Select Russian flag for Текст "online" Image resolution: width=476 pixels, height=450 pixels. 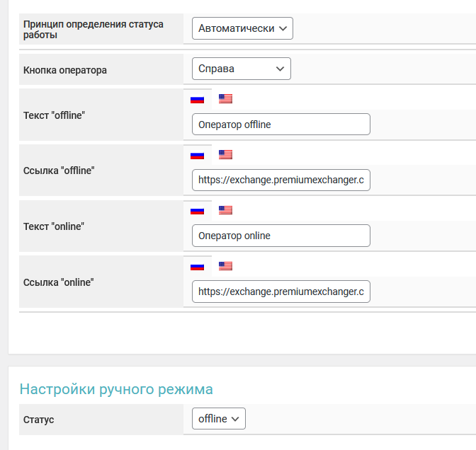[x=197, y=210]
